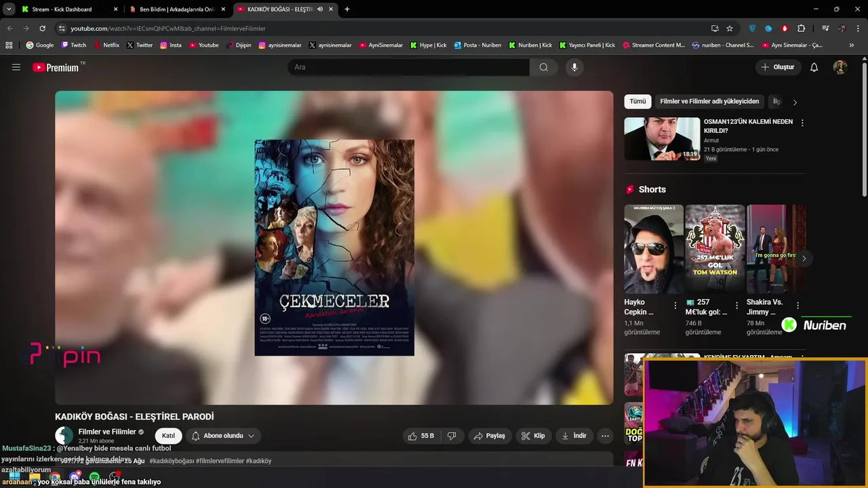The width and height of the screenshot is (868, 488).
Task: Open a new browser tab
Action: coord(347,9)
